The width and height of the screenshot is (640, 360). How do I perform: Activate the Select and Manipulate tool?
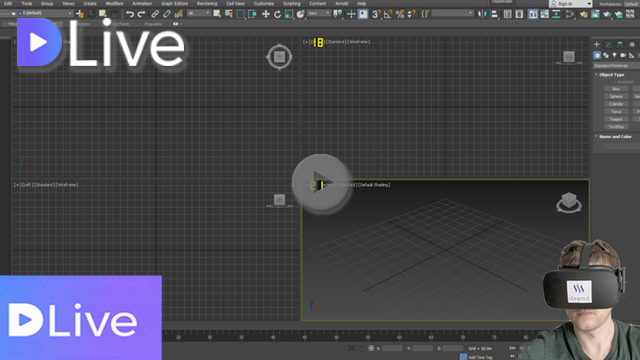[x=351, y=14]
